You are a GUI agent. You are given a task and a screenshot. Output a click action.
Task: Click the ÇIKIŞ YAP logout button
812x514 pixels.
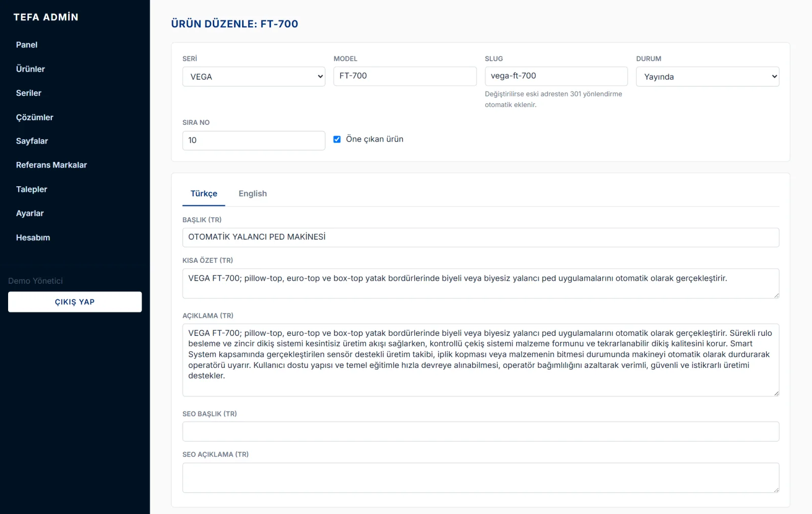pyautogui.click(x=75, y=302)
